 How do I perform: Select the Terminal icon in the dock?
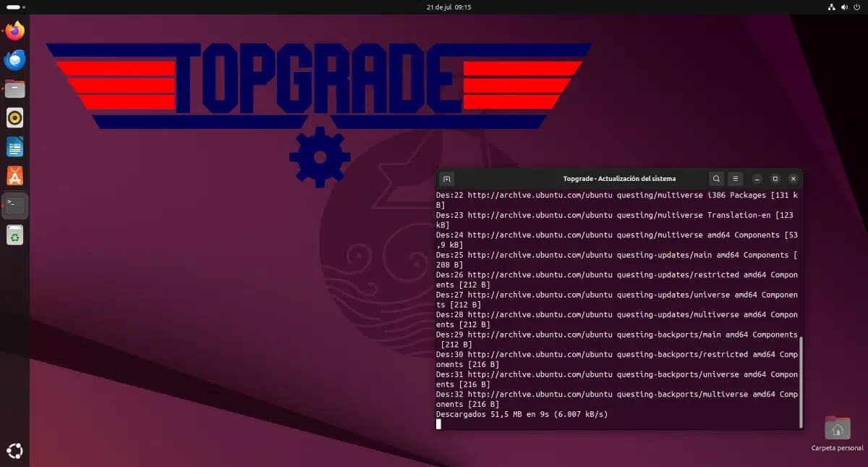click(x=14, y=206)
